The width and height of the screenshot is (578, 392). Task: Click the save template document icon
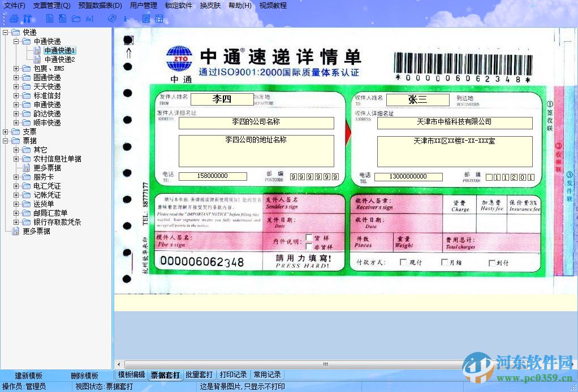point(63,19)
